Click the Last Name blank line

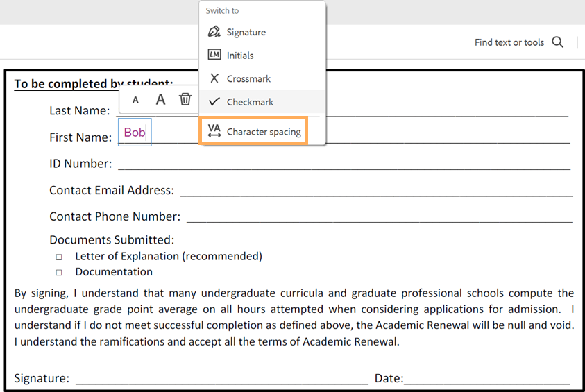444,111
